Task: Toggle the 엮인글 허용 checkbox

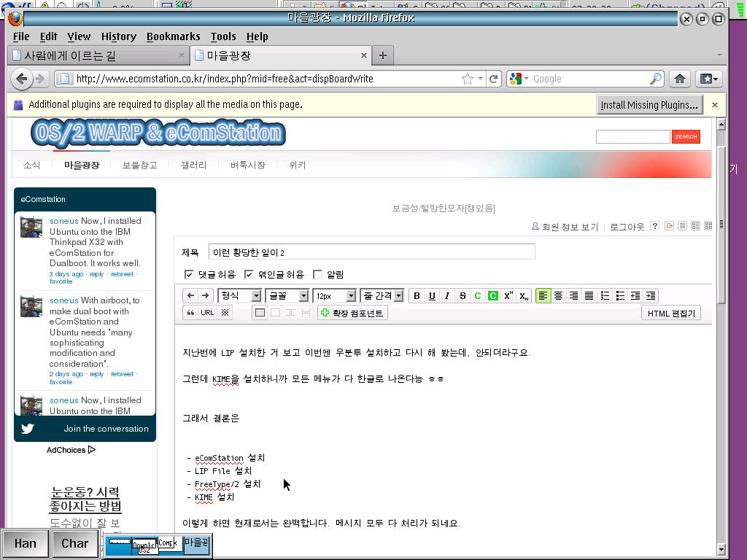Action: coord(248,274)
